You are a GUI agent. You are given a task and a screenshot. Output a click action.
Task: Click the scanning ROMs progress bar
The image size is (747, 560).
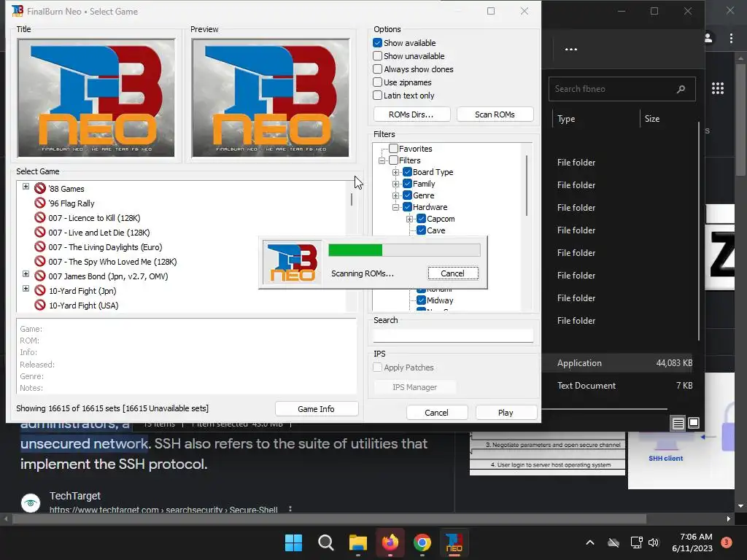tap(404, 250)
